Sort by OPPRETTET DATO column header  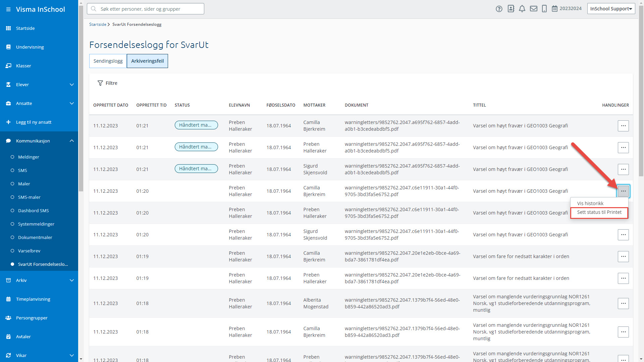111,105
